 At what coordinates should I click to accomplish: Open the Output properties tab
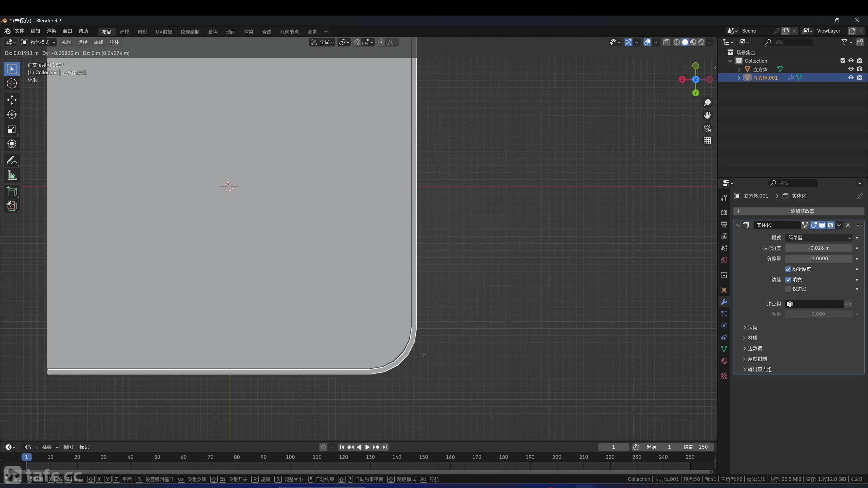(724, 224)
